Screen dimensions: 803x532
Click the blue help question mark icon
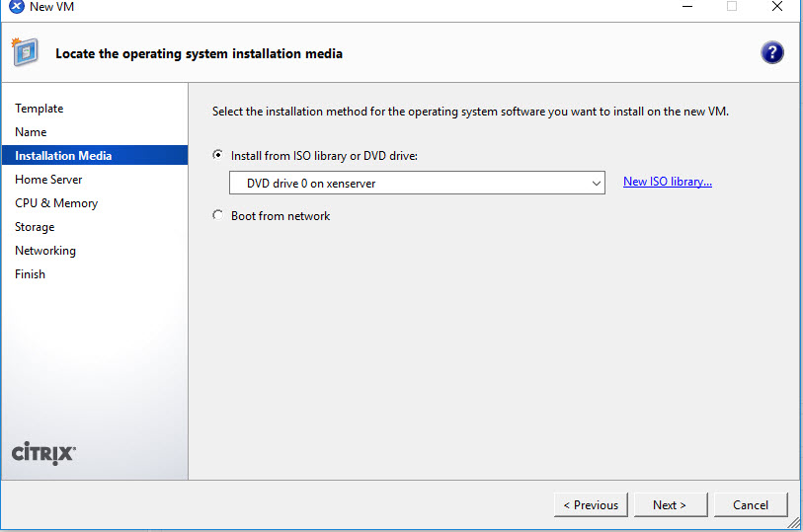(x=772, y=53)
